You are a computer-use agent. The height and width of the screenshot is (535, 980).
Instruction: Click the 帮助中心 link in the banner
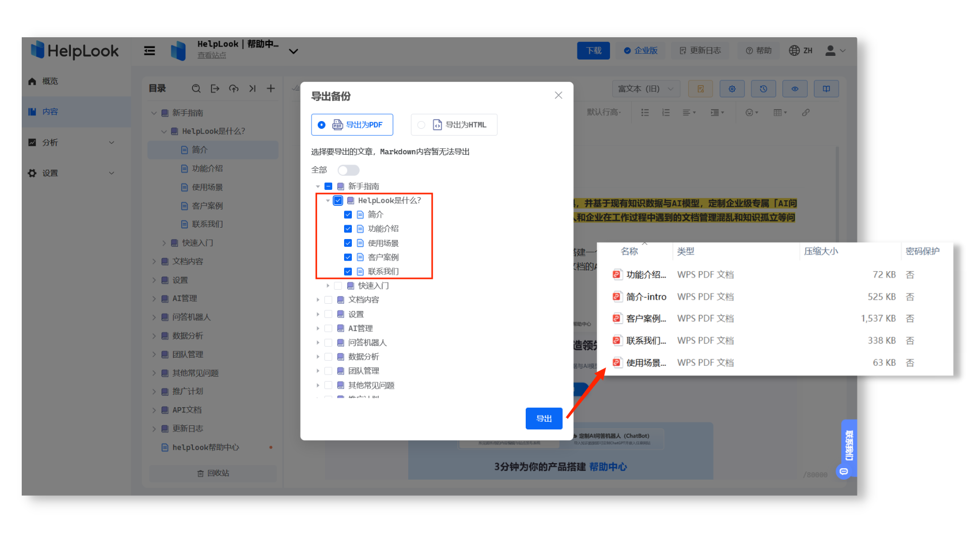[x=608, y=467]
